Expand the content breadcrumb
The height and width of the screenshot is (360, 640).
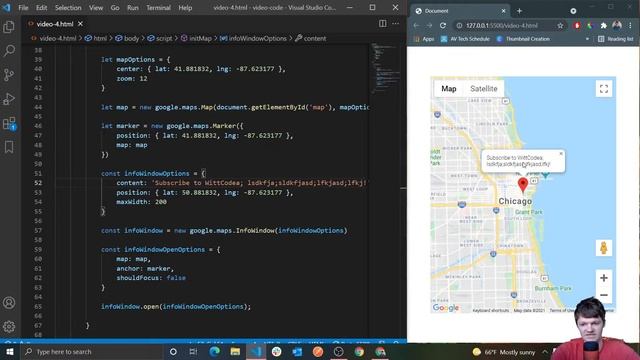[x=311, y=38]
